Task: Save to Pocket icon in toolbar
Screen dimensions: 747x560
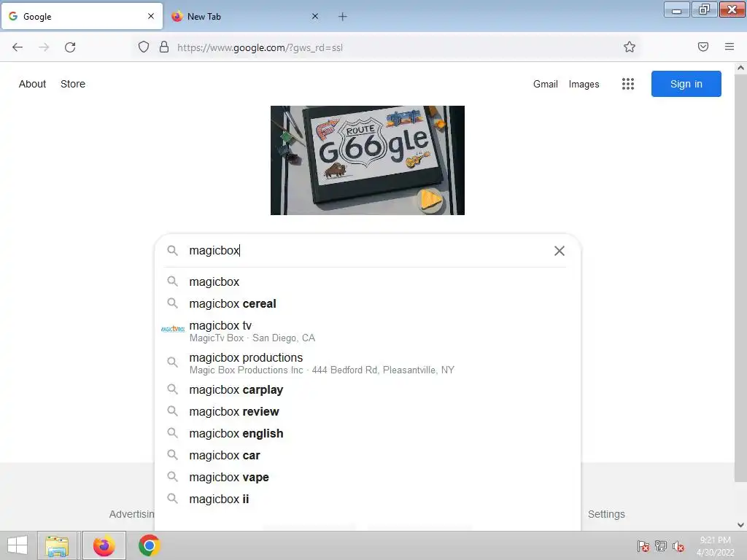Action: tap(703, 47)
